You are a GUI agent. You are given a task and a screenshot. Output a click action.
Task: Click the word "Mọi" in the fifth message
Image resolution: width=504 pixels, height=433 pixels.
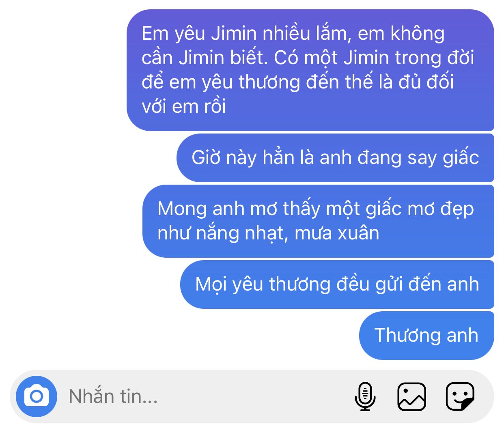coord(211,284)
